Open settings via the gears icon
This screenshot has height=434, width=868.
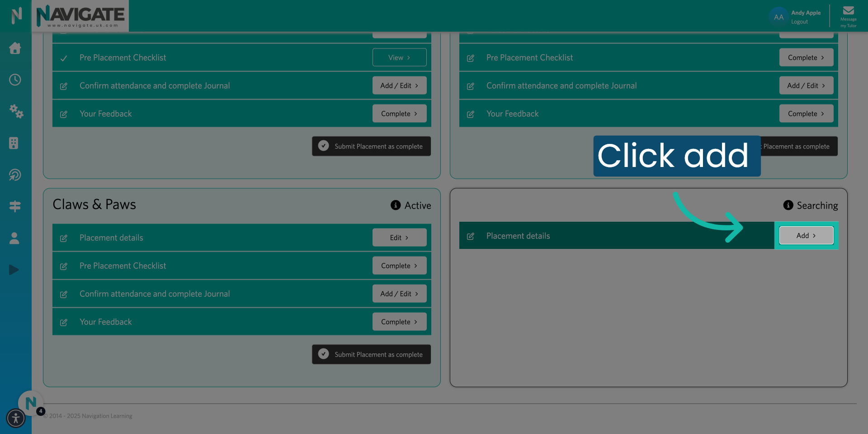[x=16, y=112]
